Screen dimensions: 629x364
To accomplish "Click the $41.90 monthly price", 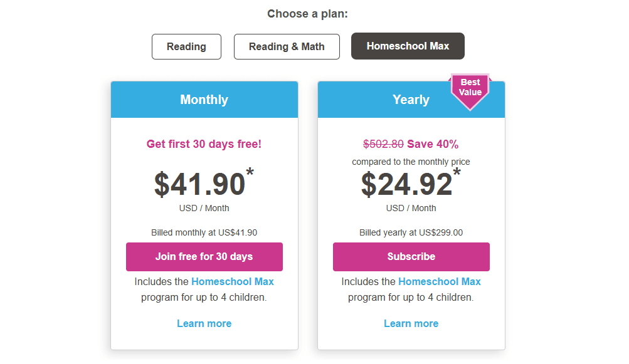I will (x=199, y=185).
